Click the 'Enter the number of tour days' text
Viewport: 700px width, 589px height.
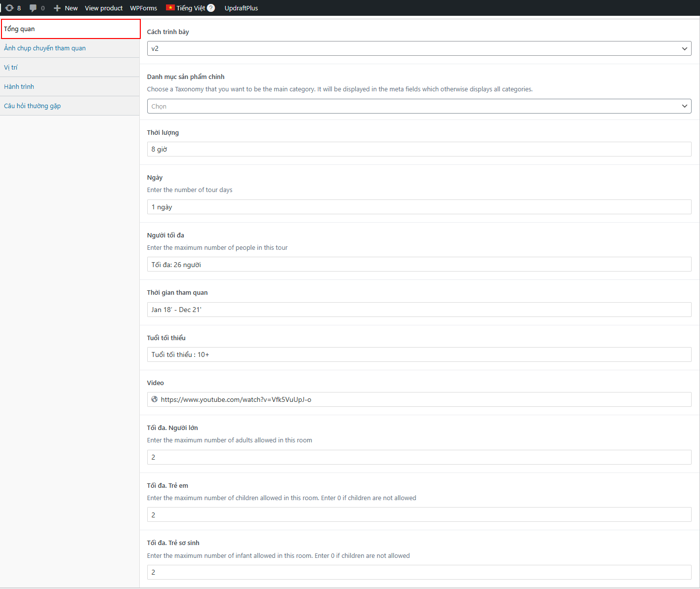point(190,190)
